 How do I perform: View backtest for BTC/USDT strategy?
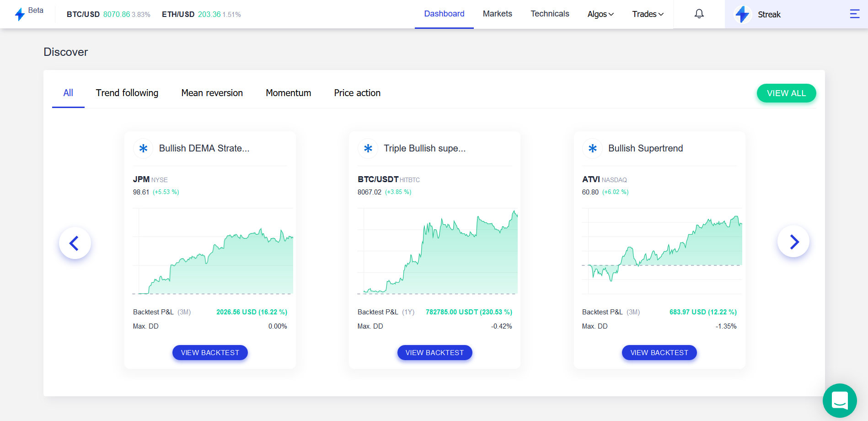pos(434,352)
